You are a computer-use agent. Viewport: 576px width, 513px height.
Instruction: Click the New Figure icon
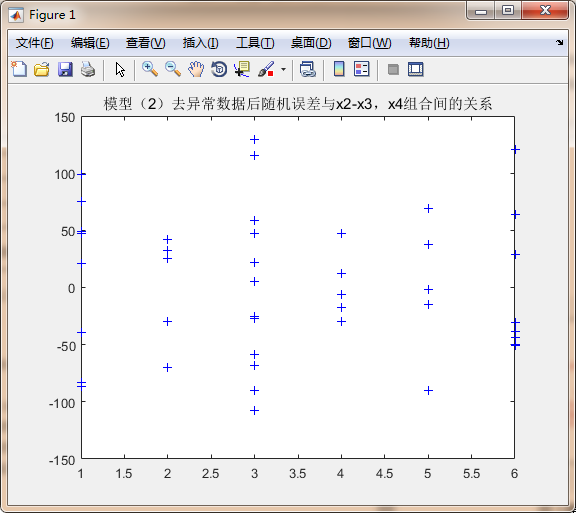click(x=19, y=69)
